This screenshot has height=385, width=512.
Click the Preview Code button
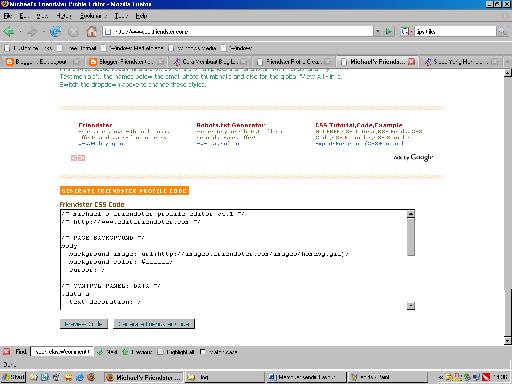pyautogui.click(x=83, y=324)
